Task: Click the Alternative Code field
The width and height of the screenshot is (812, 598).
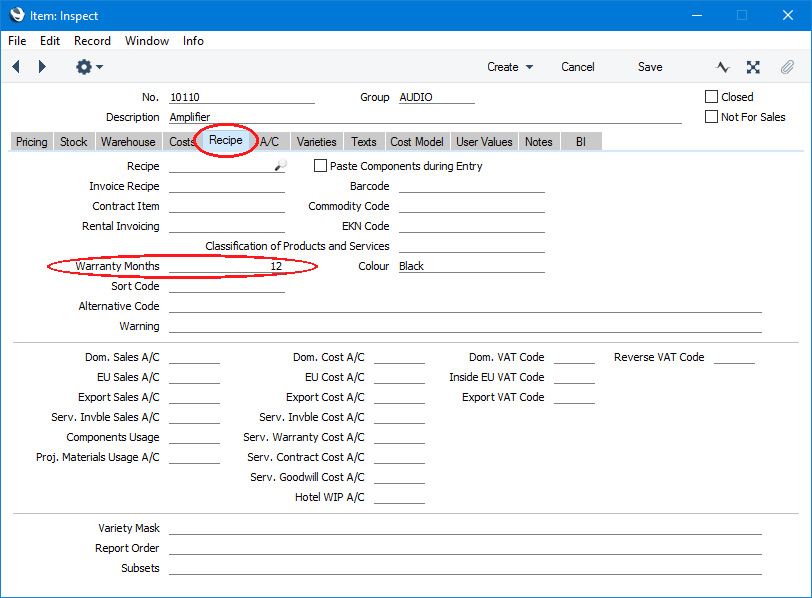Action: pyautogui.click(x=465, y=306)
